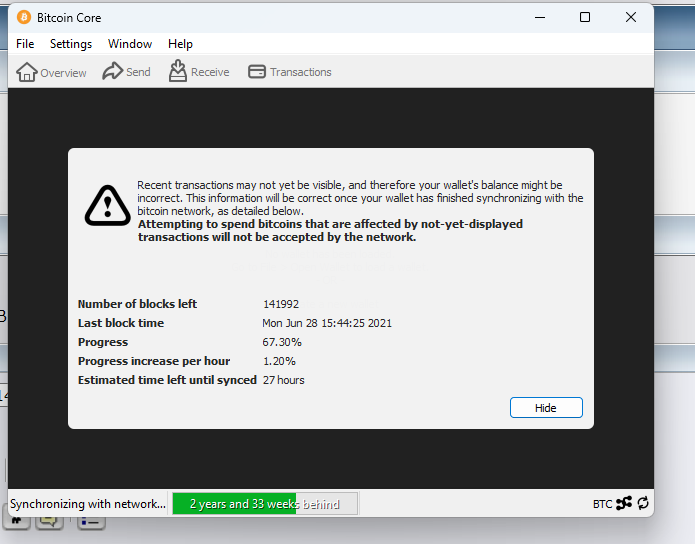Viewport: 695px width, 544px height.
Task: Click the warning triangle icon
Action: coord(108,206)
